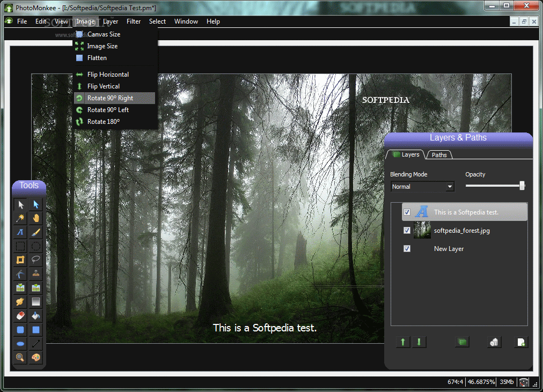This screenshot has height=392, width=543.
Task: Choose Rotate 180° menu item
Action: pyautogui.click(x=115, y=121)
